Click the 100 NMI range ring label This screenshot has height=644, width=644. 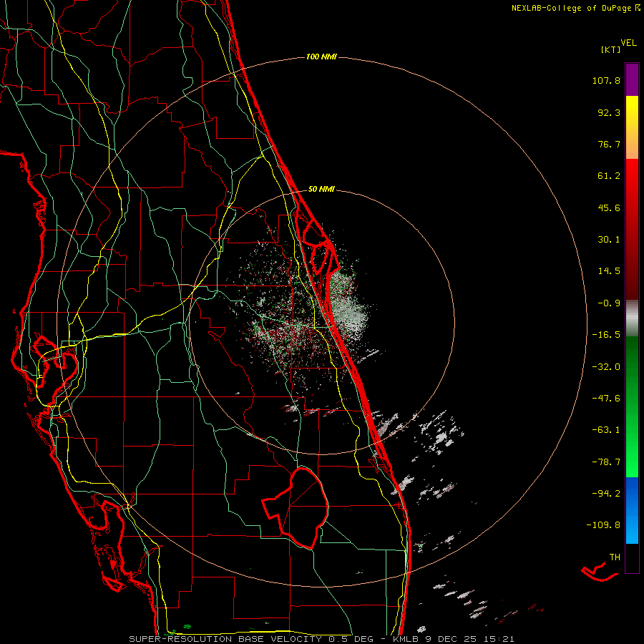(x=321, y=57)
